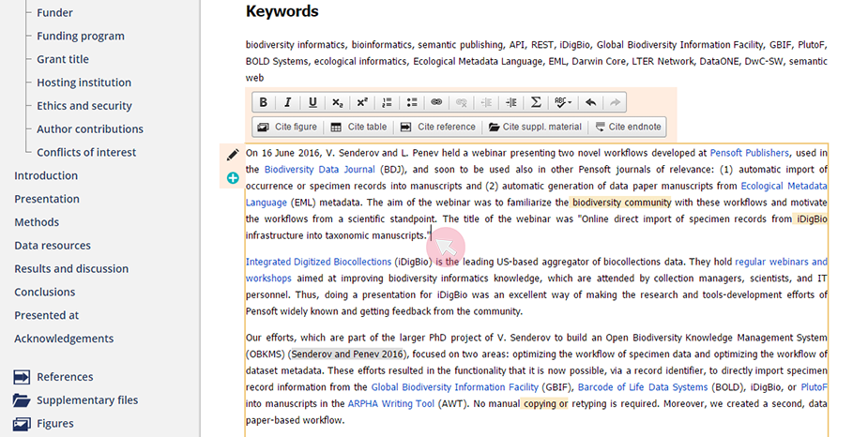The height and width of the screenshot is (437, 868).
Task: Click the unlink icon
Action: point(461,102)
